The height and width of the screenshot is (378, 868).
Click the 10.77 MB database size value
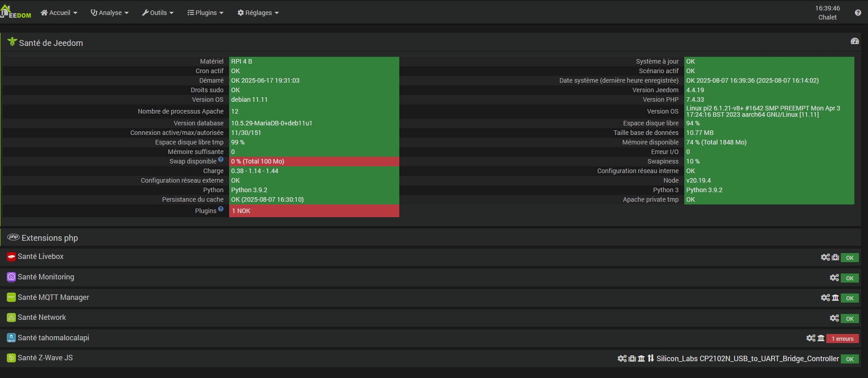pyautogui.click(x=700, y=133)
